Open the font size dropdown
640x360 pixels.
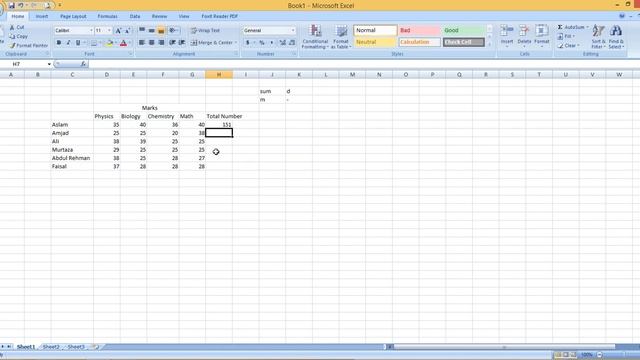tap(109, 31)
